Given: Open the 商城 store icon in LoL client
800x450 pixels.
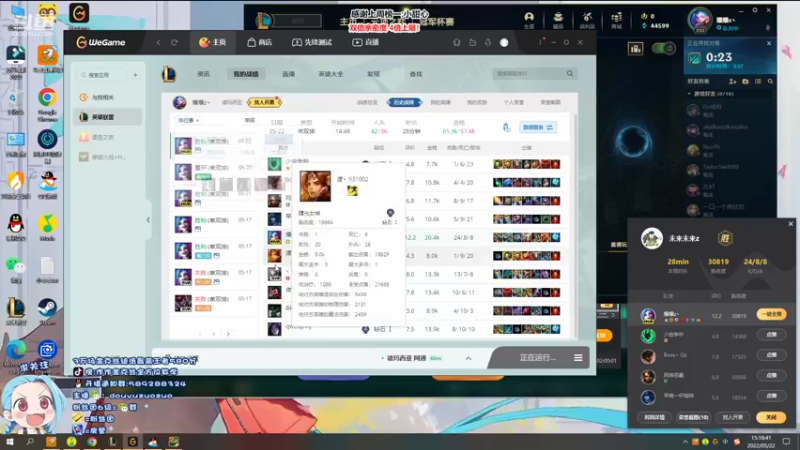Looking at the screenshot, I should coord(616,20).
